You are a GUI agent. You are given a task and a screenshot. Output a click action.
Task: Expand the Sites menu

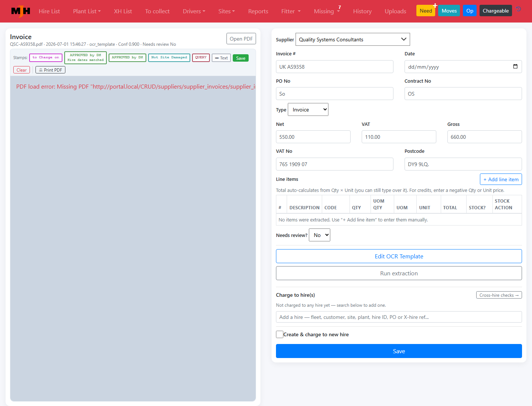tap(226, 11)
